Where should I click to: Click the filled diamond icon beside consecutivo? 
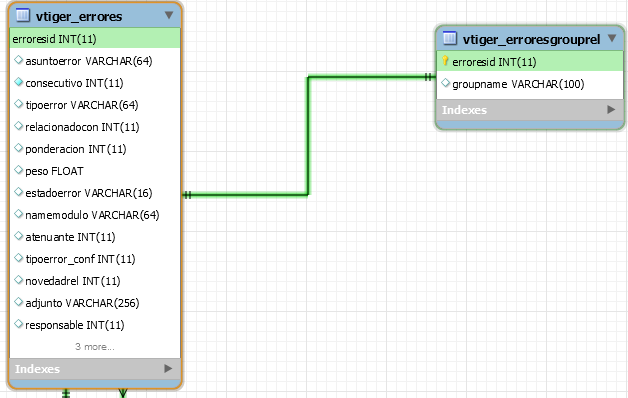coord(18,82)
